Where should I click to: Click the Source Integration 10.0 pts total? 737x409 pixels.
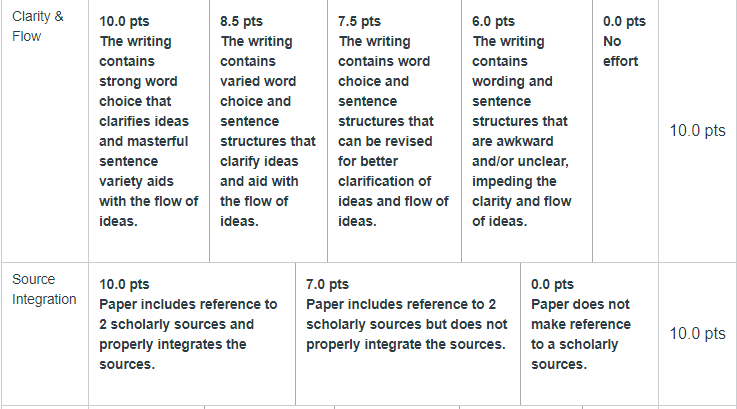click(698, 333)
